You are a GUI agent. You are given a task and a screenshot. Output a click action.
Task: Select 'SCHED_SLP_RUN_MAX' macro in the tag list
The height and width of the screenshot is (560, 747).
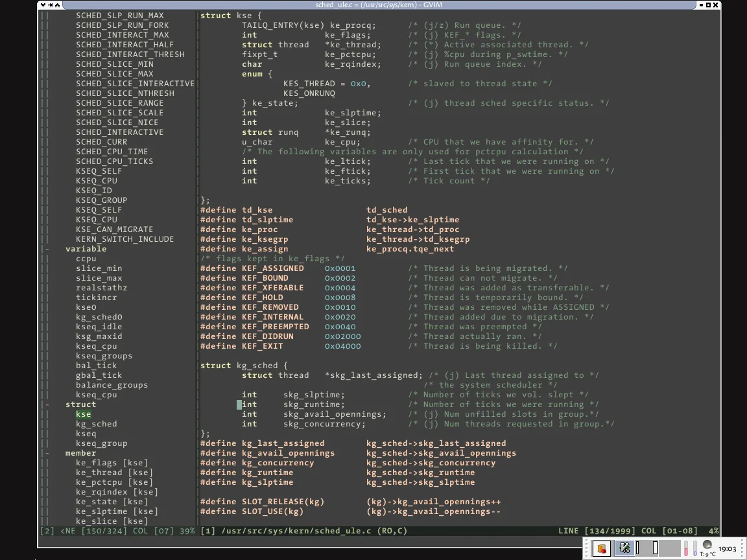point(119,16)
